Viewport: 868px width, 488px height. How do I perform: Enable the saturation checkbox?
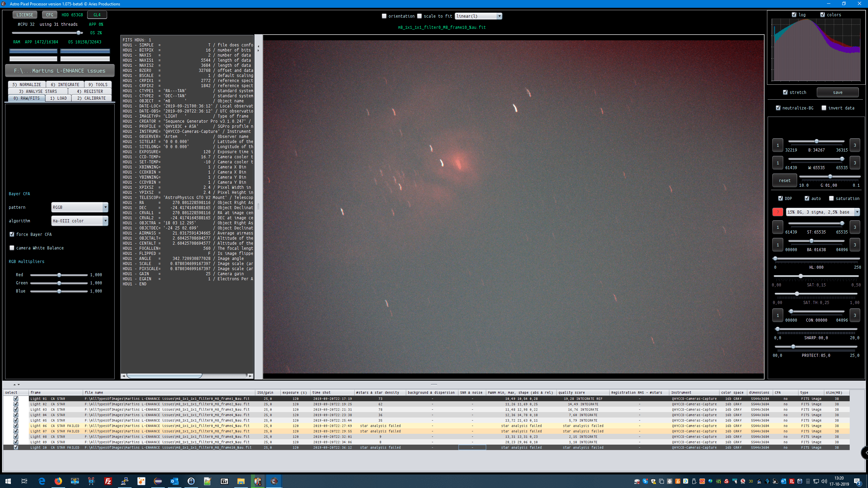(831, 199)
